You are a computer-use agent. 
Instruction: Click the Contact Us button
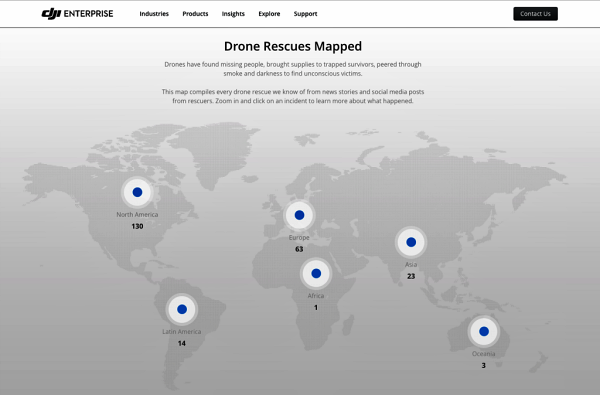point(535,14)
